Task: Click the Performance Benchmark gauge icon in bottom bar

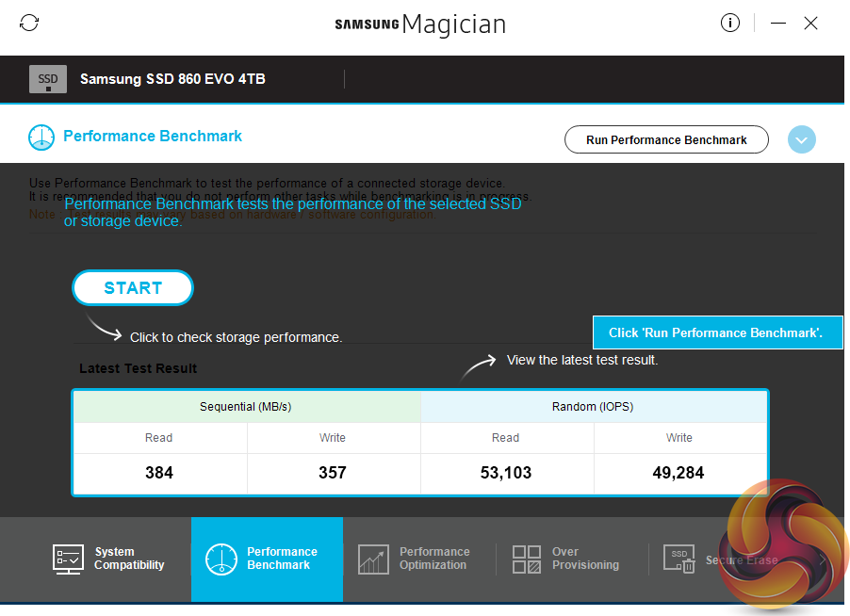Action: coord(221,559)
